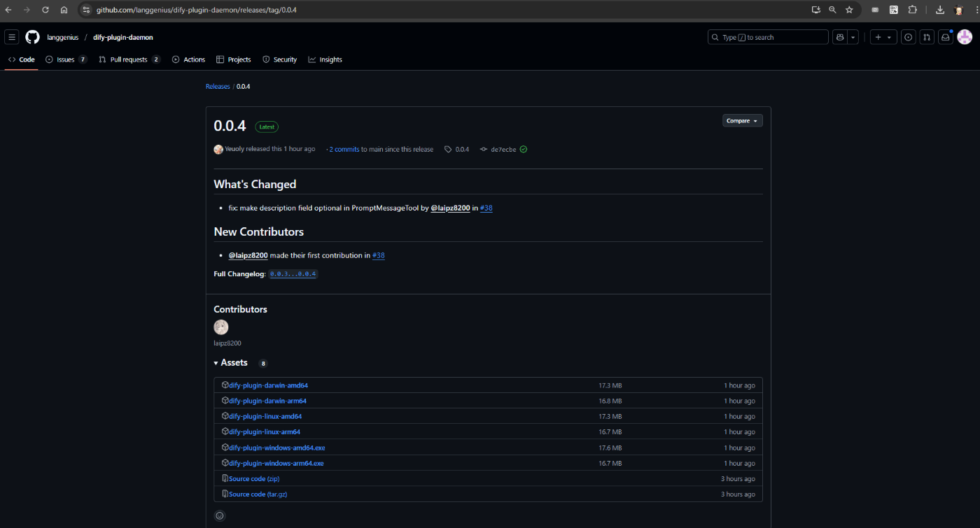Open the Compare dropdown

pos(742,120)
